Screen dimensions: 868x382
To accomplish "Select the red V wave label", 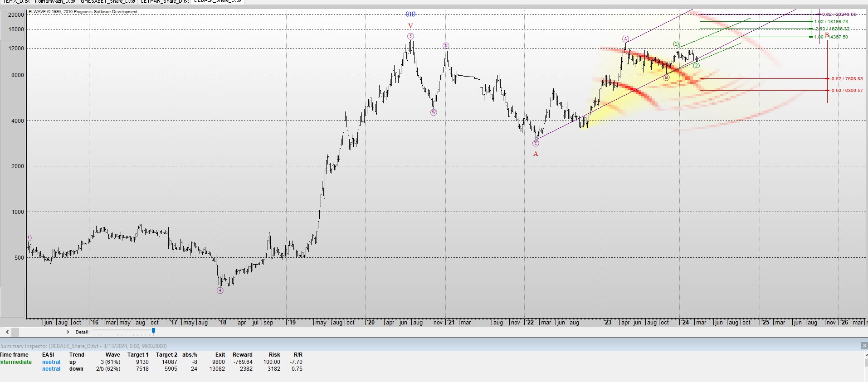I will 410,26.
